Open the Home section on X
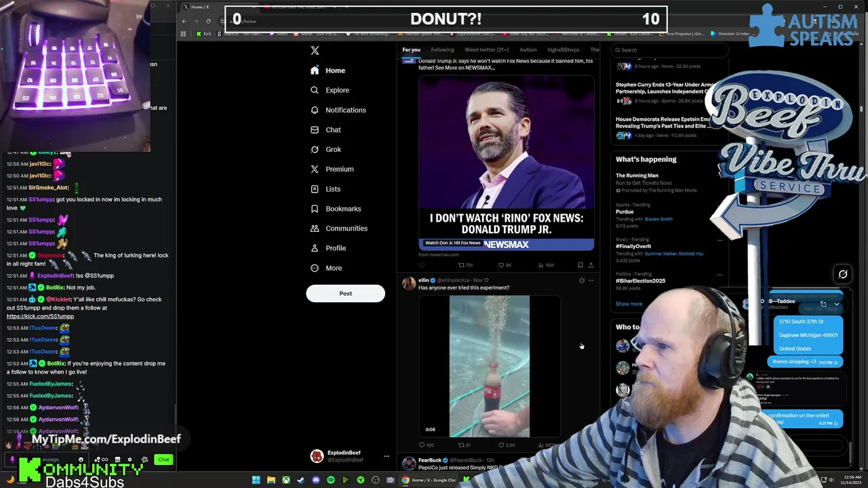The width and height of the screenshot is (868, 488). 328,70
